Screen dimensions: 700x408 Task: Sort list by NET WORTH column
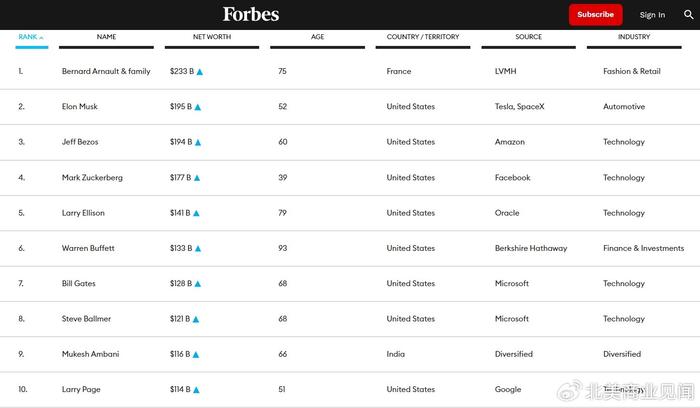click(x=212, y=37)
